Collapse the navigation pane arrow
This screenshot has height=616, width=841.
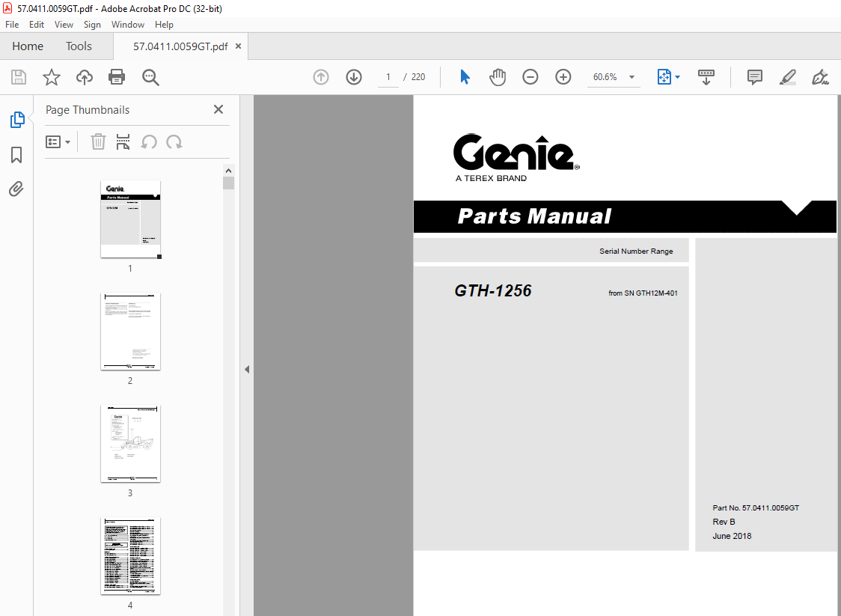(x=247, y=369)
